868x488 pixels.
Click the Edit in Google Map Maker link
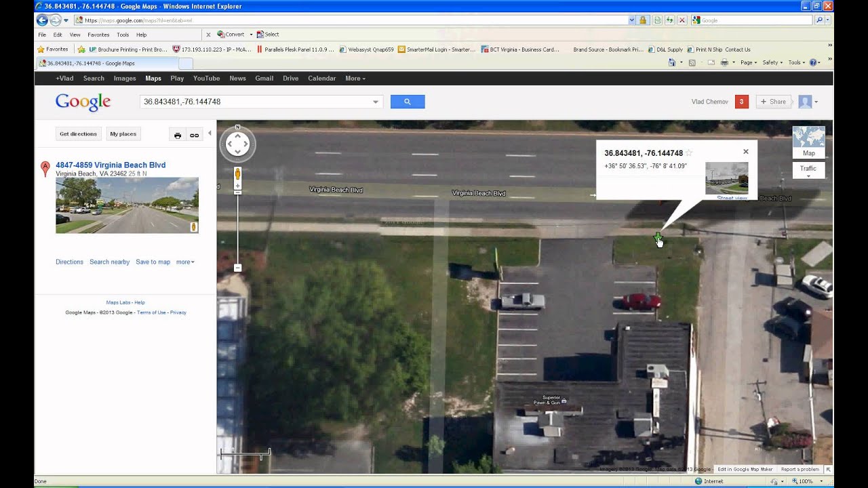point(745,469)
